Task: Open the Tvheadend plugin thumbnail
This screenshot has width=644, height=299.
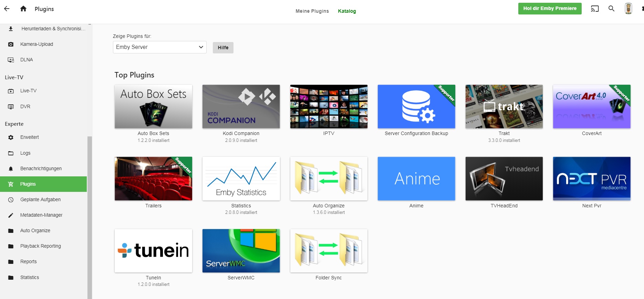Action: coord(504,179)
